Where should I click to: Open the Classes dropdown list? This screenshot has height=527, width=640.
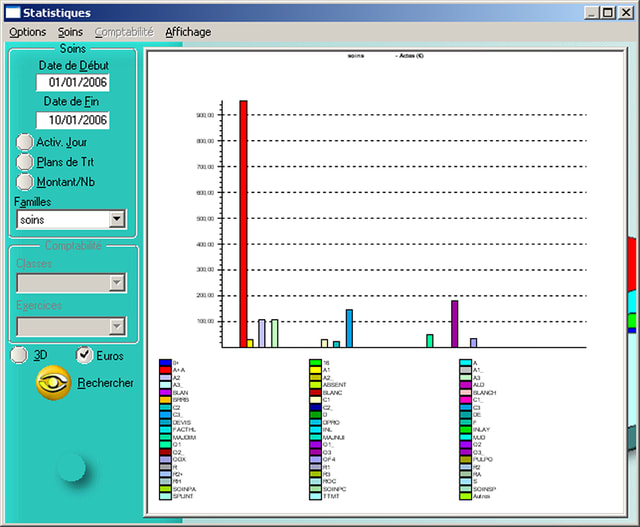click(117, 283)
